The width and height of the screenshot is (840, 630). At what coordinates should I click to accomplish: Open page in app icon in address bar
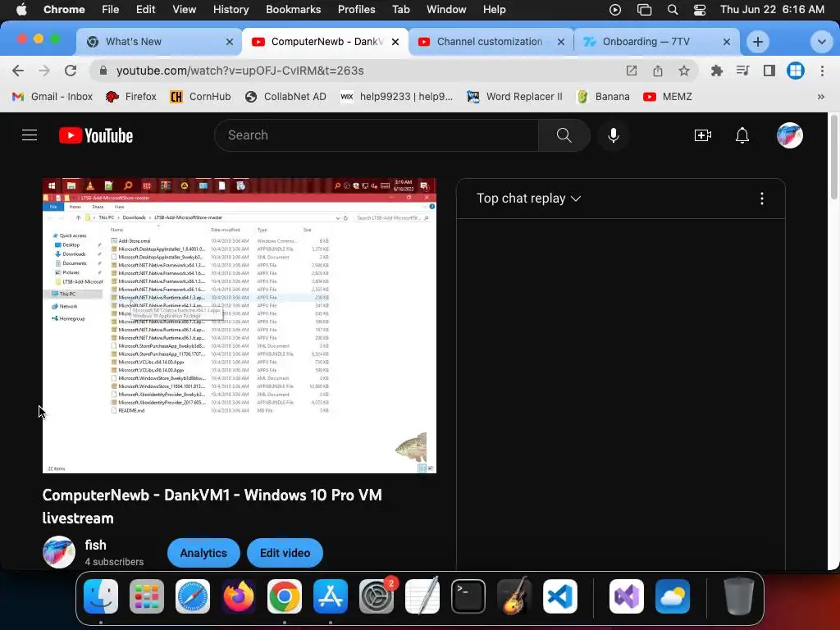coord(632,71)
